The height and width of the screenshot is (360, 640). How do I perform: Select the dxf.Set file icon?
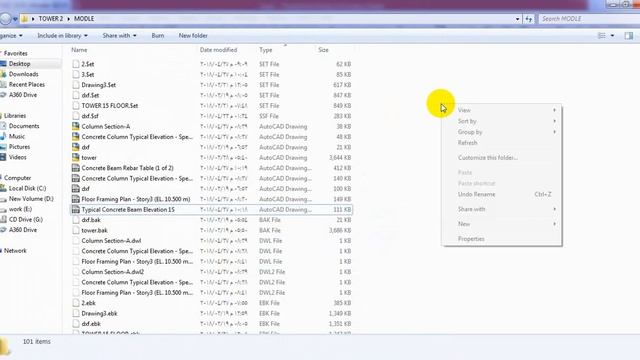(x=76, y=95)
